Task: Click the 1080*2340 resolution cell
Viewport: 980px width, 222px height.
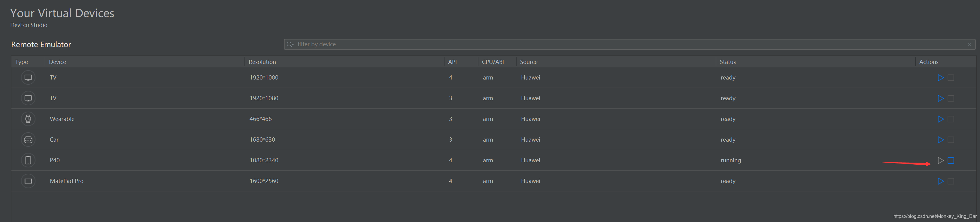Action: [x=264, y=160]
